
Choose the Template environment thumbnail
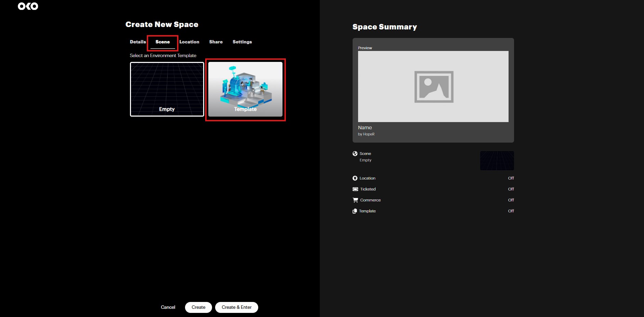pyautogui.click(x=245, y=89)
